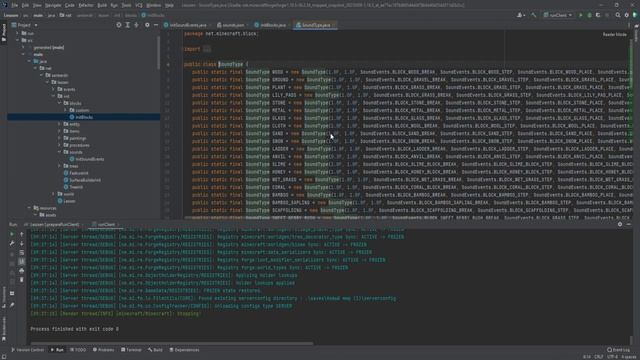Collapse the src folder in project tree
640x360 pixels.
click(18, 40)
